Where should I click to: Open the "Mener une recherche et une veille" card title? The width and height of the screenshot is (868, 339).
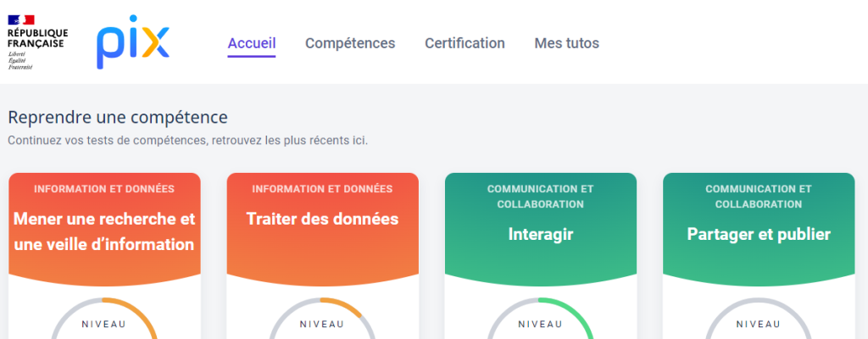pyautogui.click(x=104, y=231)
